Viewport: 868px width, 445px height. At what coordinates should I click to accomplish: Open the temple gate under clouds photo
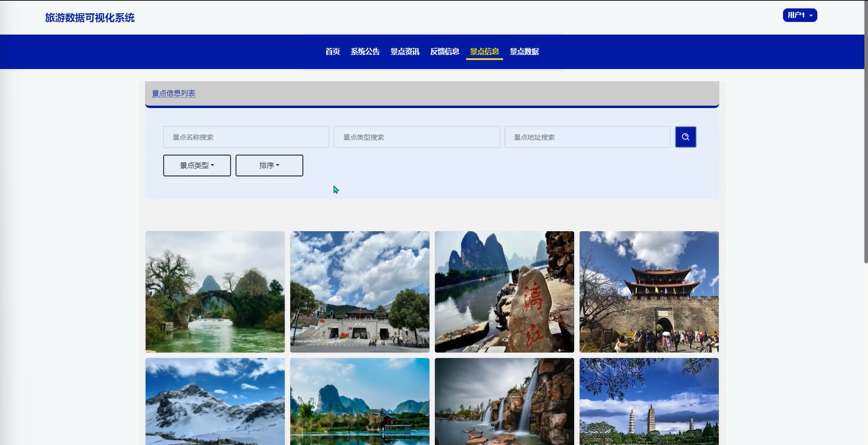pos(360,292)
